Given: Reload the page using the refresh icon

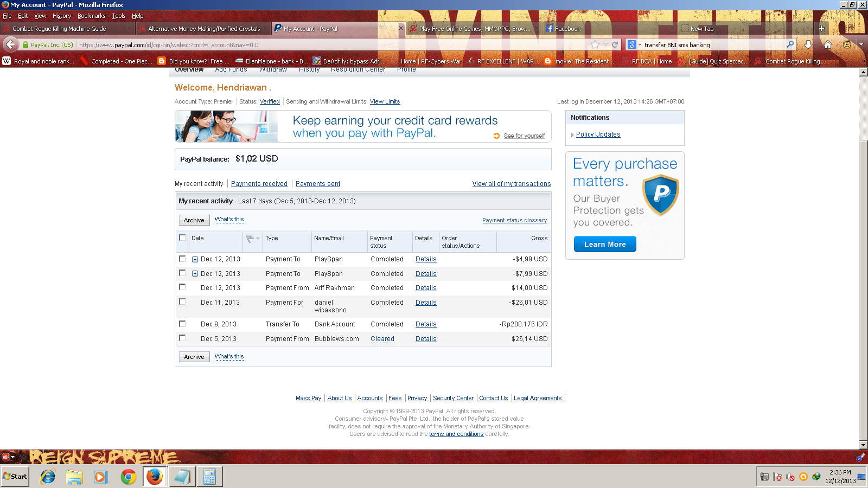Looking at the screenshot, I should (615, 44).
